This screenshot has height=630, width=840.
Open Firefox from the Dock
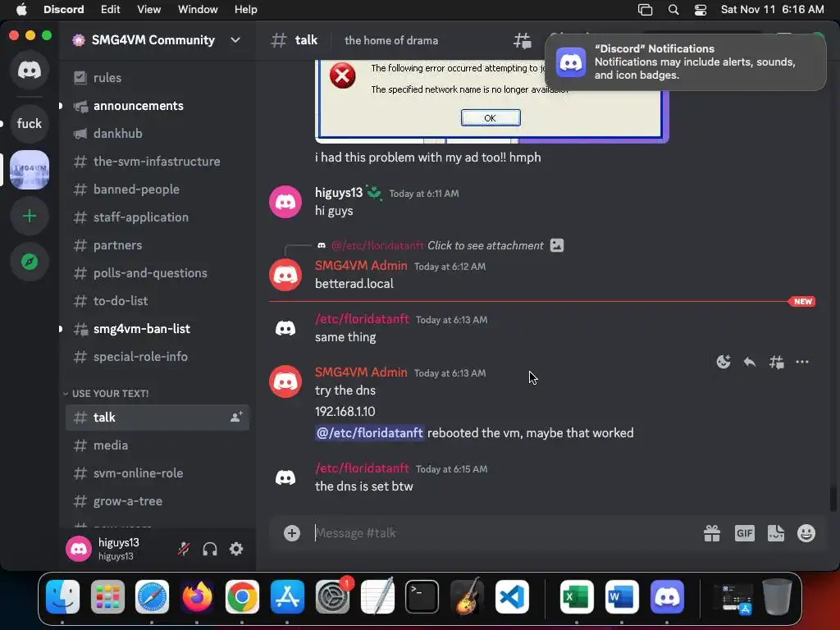[x=197, y=597]
